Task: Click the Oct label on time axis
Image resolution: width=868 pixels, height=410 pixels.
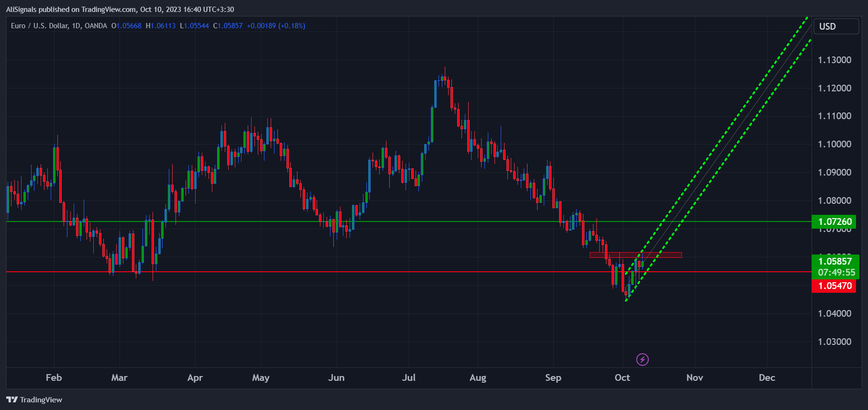Action: coord(622,377)
